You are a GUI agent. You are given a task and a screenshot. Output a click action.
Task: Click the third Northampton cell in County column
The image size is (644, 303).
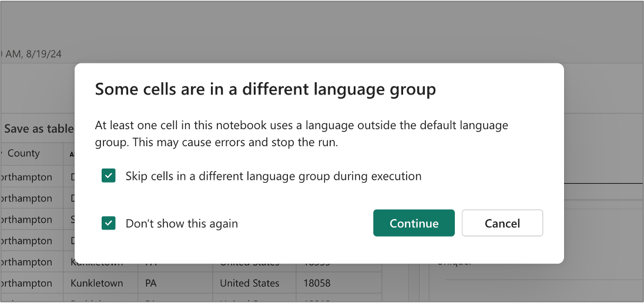point(26,219)
